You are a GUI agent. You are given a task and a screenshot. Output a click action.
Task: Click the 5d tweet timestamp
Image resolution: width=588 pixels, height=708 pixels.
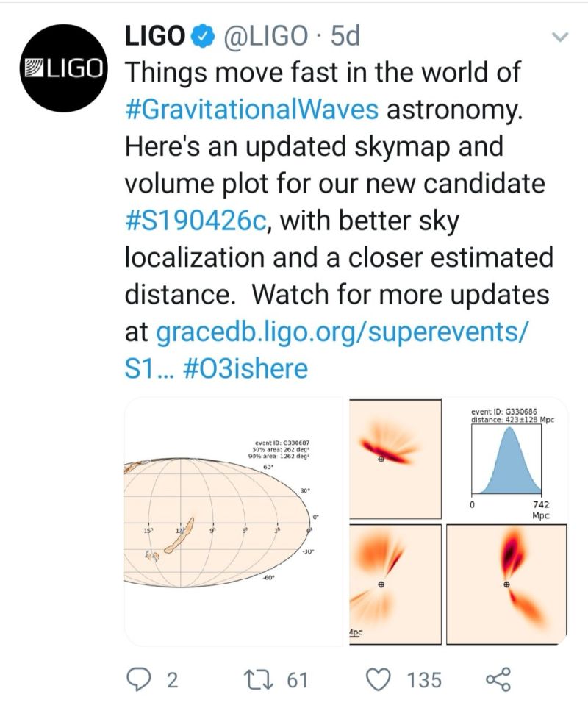[345, 36]
